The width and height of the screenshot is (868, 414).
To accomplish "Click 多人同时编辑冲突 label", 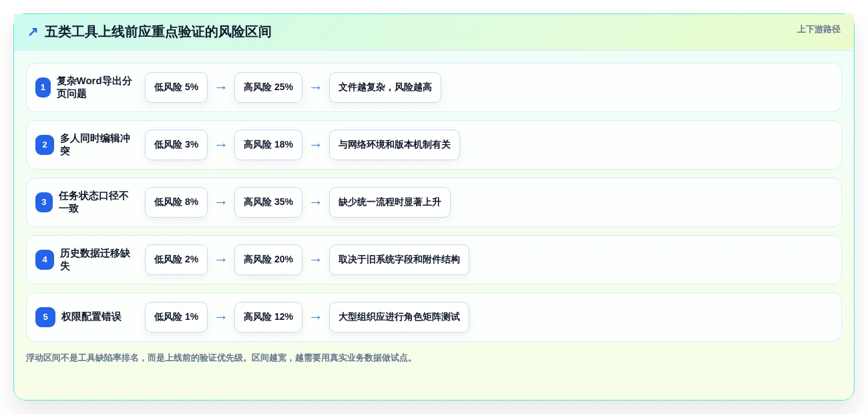I will click(95, 145).
